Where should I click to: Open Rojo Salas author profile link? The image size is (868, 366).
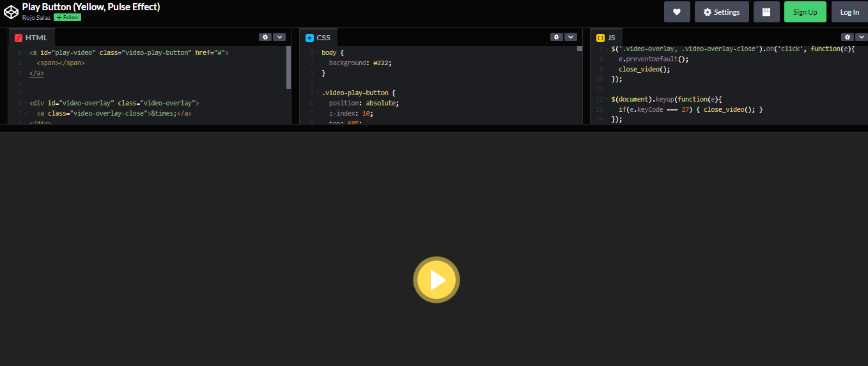click(36, 18)
